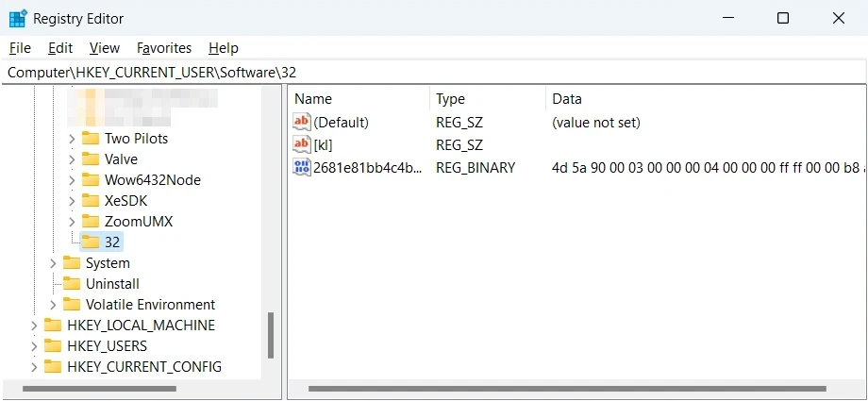Click the ZoomUMX folder icon
This screenshot has width=868, height=401.
pos(91,222)
